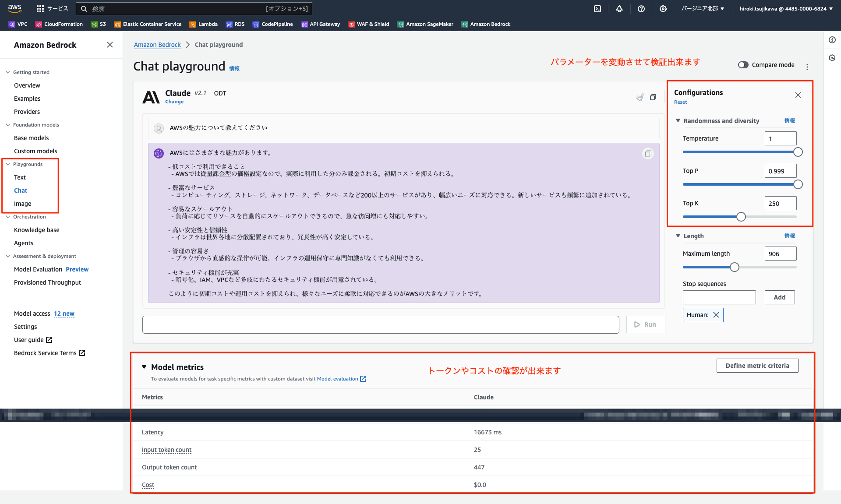This screenshot has width=841, height=504.
Task: Click the Temperature slider handle
Action: point(798,152)
